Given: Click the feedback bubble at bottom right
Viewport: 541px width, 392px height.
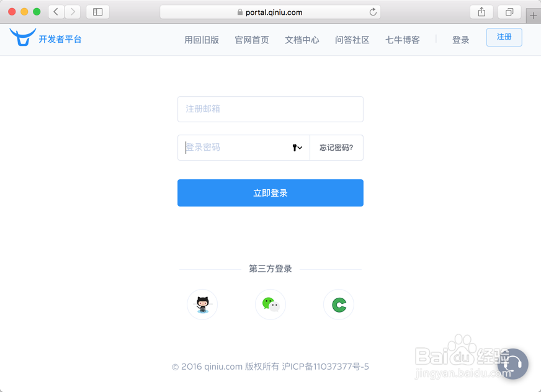Looking at the screenshot, I should 513,365.
